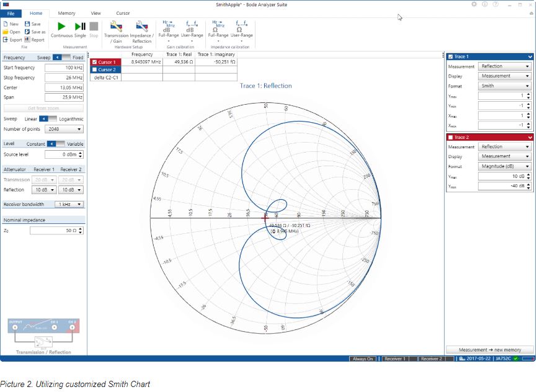Adjust the Reflection attenuator 10 dB selector
The height and width of the screenshot is (392, 537).
(x=43, y=190)
